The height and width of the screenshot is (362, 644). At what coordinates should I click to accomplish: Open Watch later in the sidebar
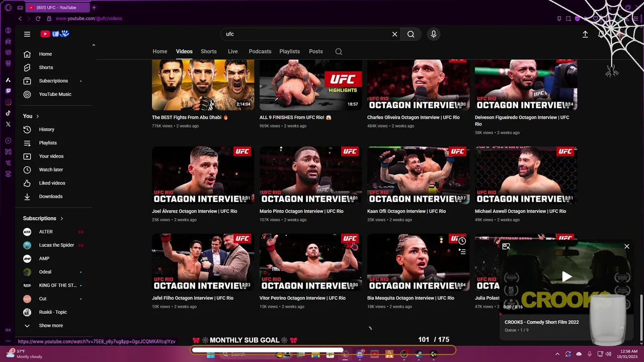click(x=56, y=169)
